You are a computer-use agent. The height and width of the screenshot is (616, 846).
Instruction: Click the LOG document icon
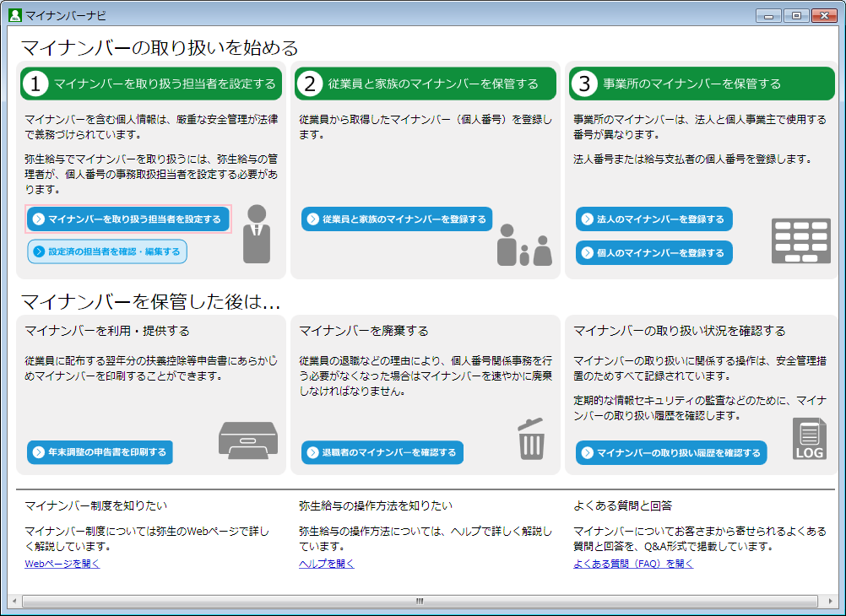tap(810, 440)
